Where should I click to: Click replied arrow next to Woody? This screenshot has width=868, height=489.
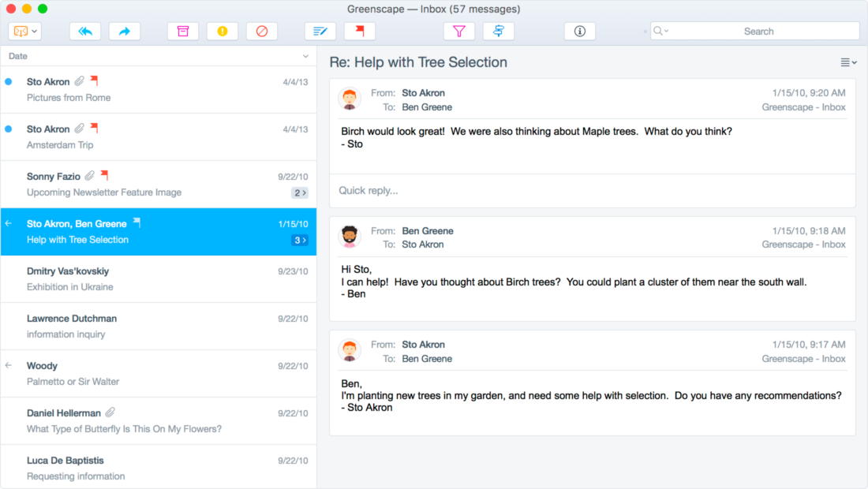9,366
